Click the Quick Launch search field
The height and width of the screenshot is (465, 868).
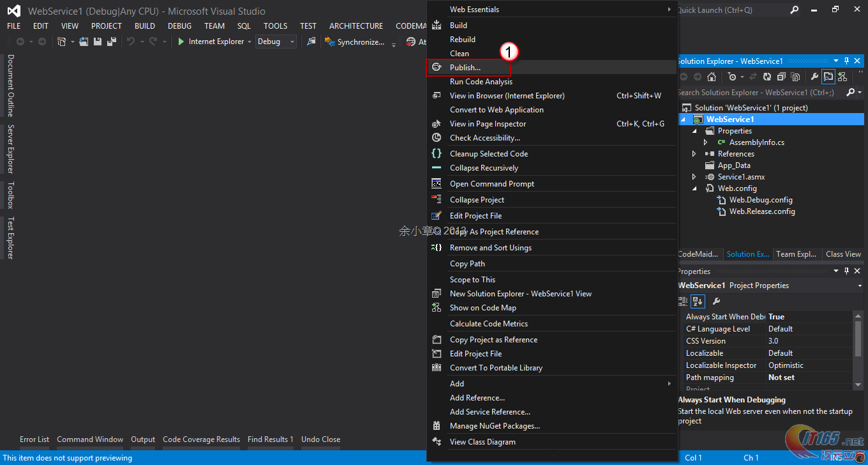coord(733,10)
